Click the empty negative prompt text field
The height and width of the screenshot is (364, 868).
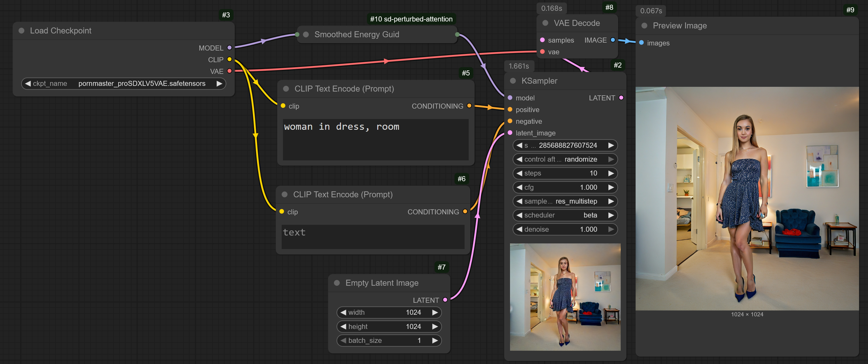(x=373, y=237)
